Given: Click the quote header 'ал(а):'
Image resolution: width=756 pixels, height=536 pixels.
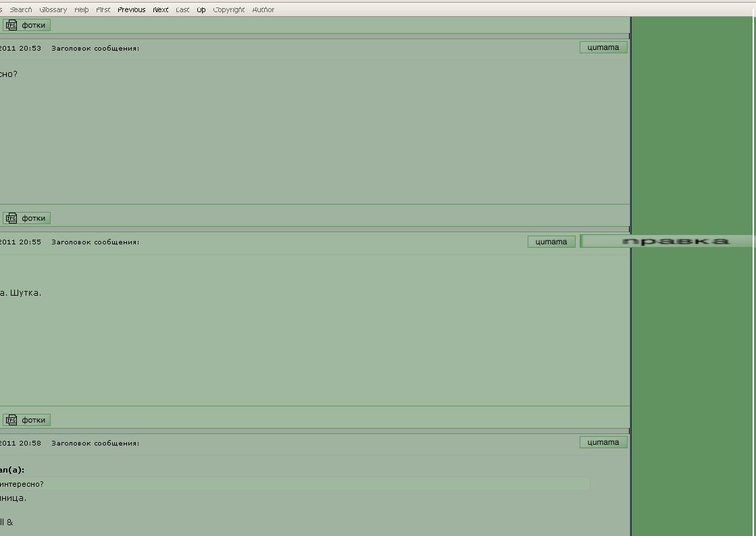Looking at the screenshot, I should [12, 470].
